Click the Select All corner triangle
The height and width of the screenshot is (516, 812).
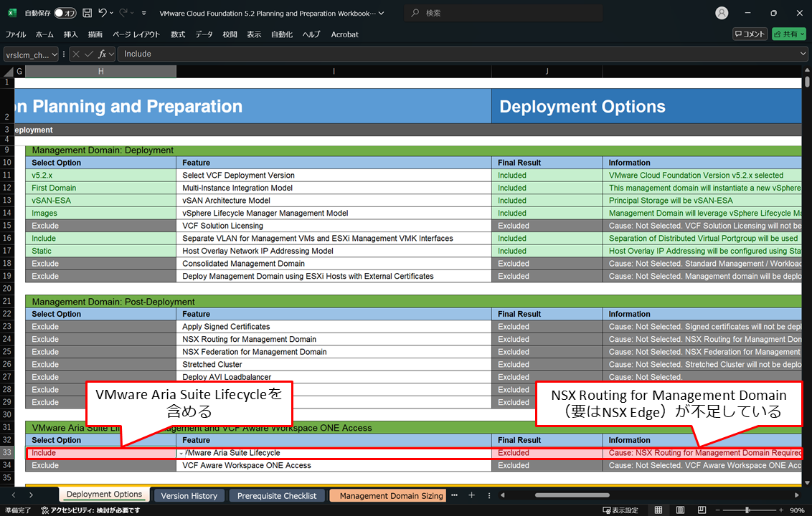pyautogui.click(x=9, y=72)
